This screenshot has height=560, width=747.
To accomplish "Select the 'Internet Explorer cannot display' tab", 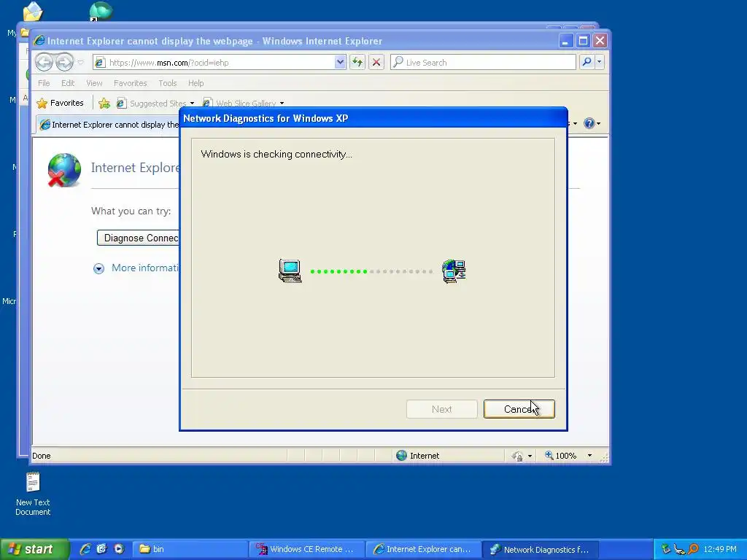I will tap(109, 125).
